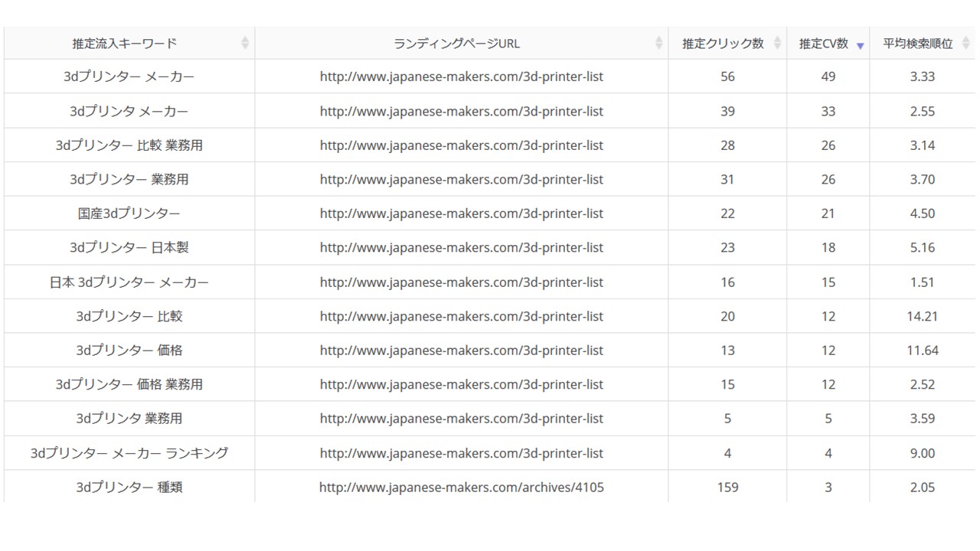
Task: Click the 推定クリック数 column header
Action: pyautogui.click(x=727, y=44)
